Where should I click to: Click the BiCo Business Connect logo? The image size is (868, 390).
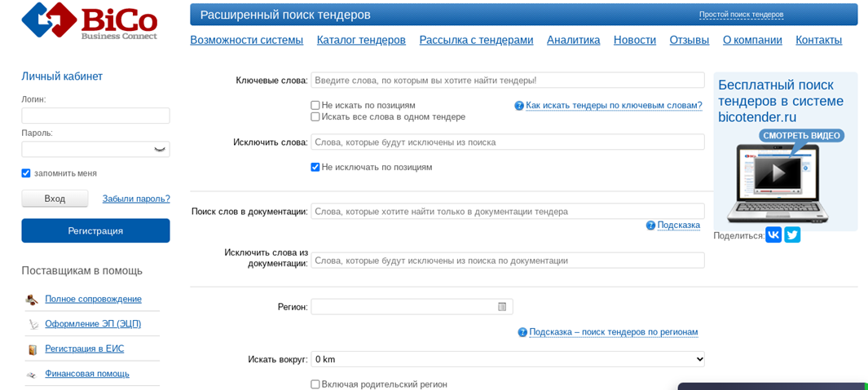[90, 21]
